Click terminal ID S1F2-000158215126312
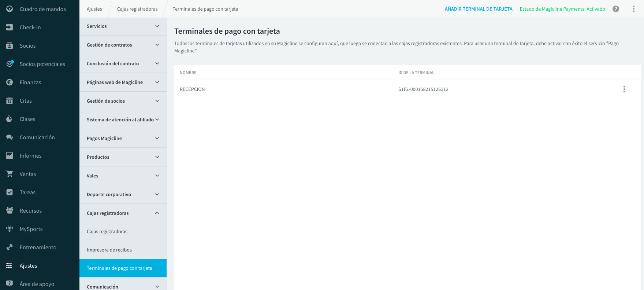 click(x=423, y=89)
